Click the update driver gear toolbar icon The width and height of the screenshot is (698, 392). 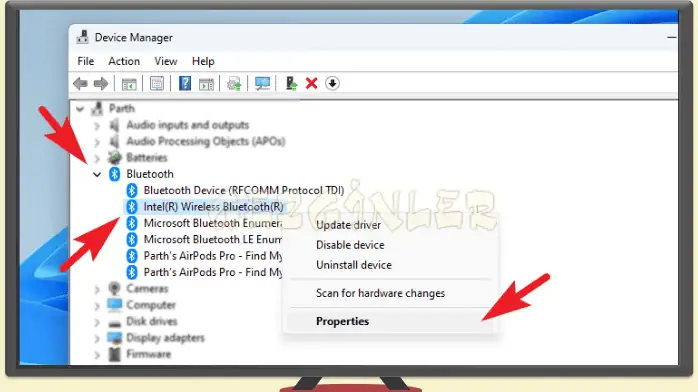(234, 84)
